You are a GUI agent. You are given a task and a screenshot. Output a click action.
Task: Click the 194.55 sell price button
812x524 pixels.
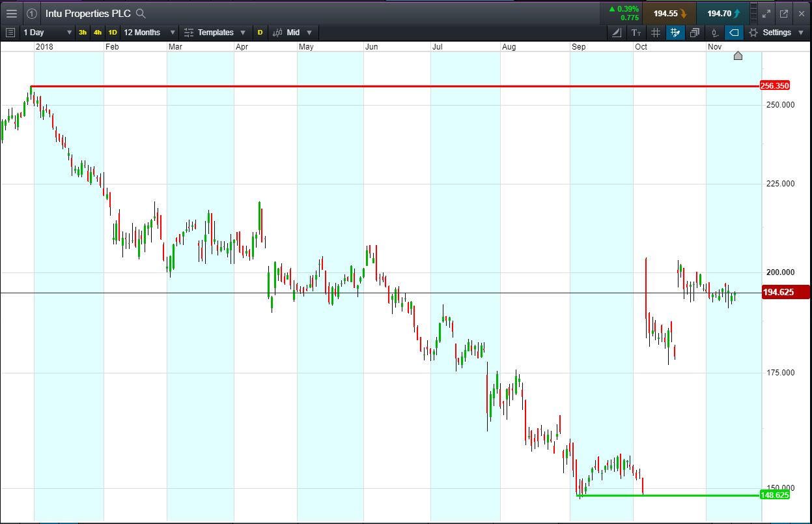click(669, 13)
